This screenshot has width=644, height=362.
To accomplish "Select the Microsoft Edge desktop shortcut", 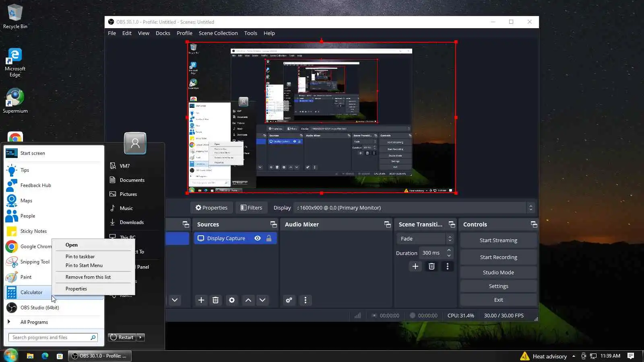I will [x=15, y=63].
